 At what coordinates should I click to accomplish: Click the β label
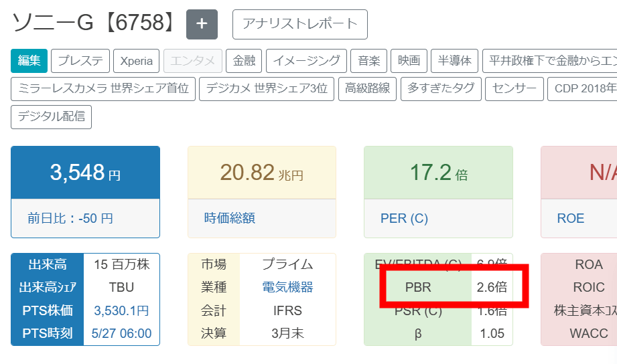pyautogui.click(x=418, y=334)
